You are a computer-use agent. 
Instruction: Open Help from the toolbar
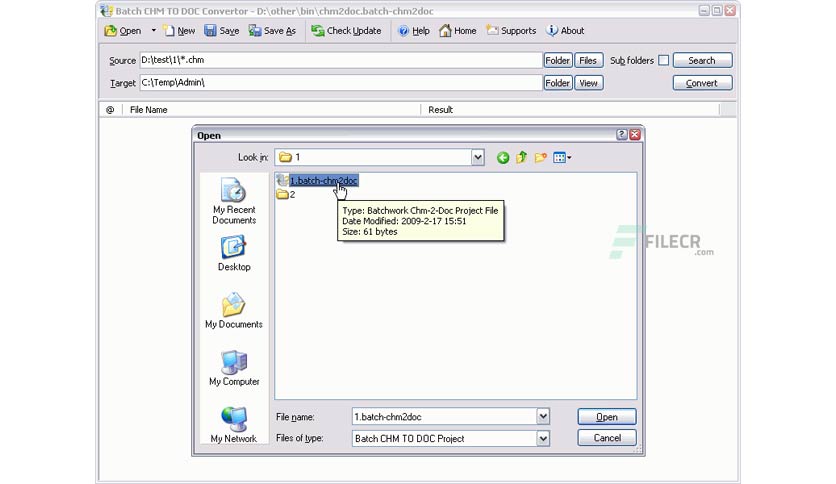click(414, 31)
